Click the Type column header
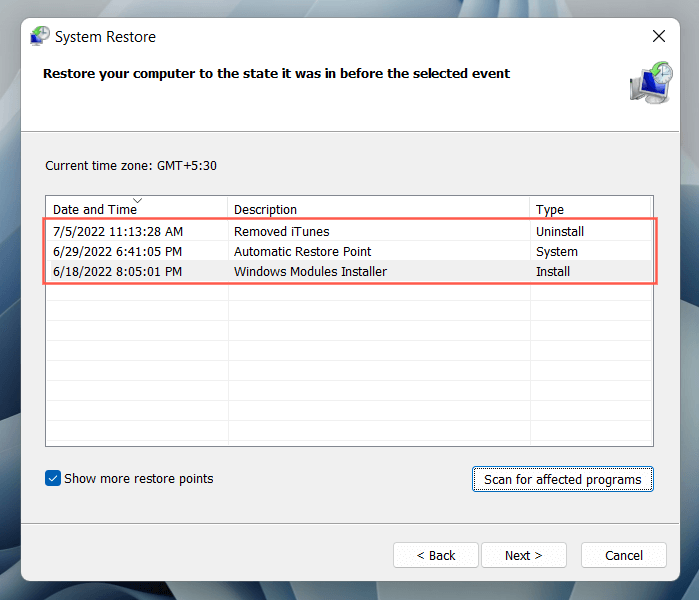 coord(550,209)
